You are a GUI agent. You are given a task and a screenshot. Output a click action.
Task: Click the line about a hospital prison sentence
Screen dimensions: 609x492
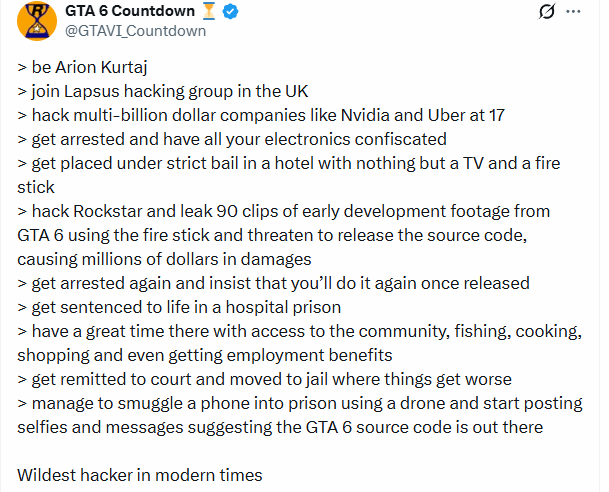click(180, 307)
